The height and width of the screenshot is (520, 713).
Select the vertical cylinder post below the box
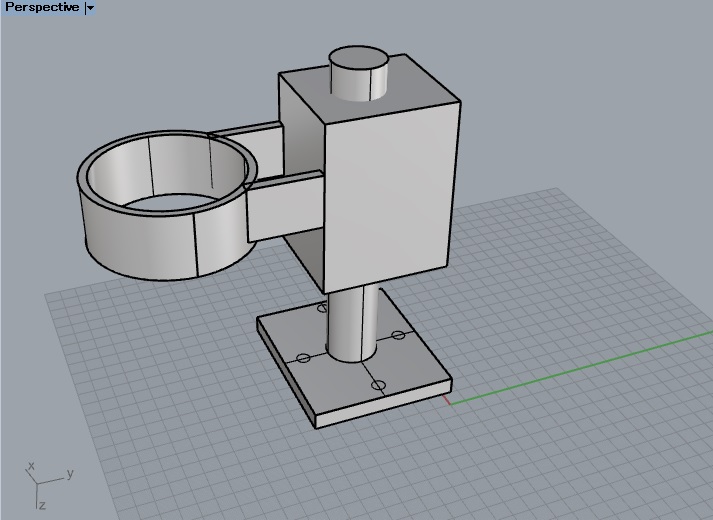(352, 324)
